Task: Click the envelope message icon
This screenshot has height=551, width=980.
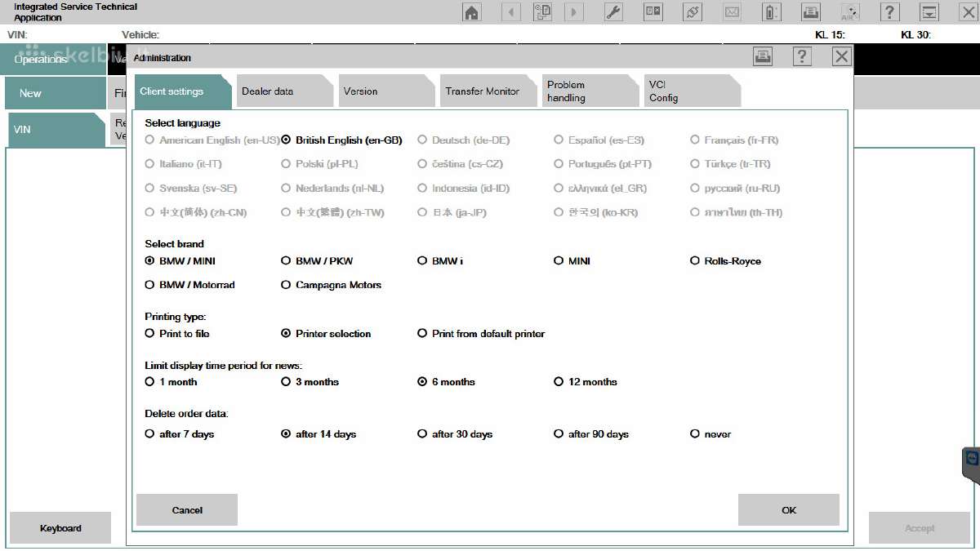Action: tap(732, 12)
